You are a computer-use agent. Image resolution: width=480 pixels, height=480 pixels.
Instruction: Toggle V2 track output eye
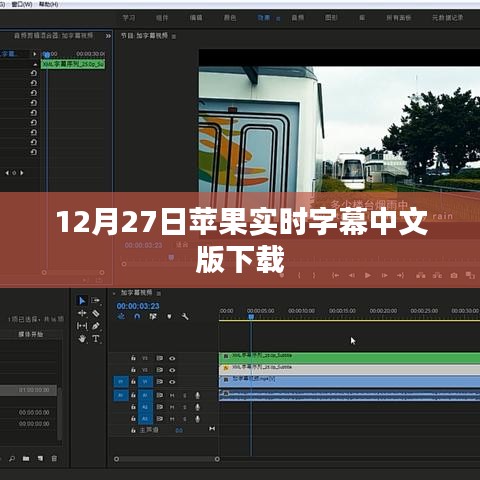[x=172, y=370]
